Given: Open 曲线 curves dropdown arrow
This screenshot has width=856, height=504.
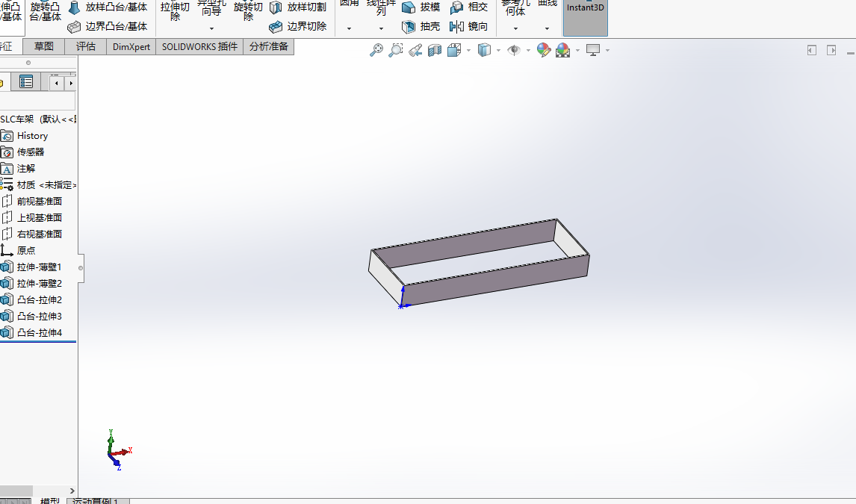Looking at the screenshot, I should (x=547, y=28).
